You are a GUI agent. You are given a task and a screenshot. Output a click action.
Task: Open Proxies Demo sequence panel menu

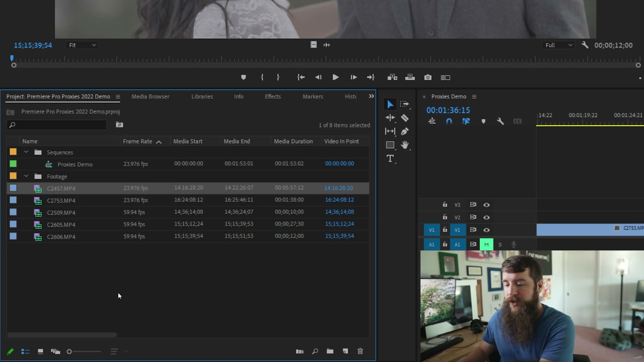click(474, 97)
